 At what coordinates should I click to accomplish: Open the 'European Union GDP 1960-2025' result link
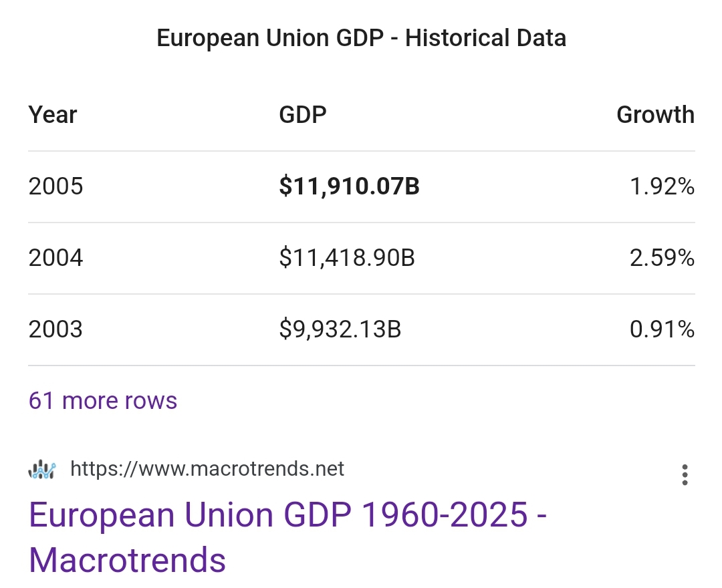pyautogui.click(x=287, y=515)
